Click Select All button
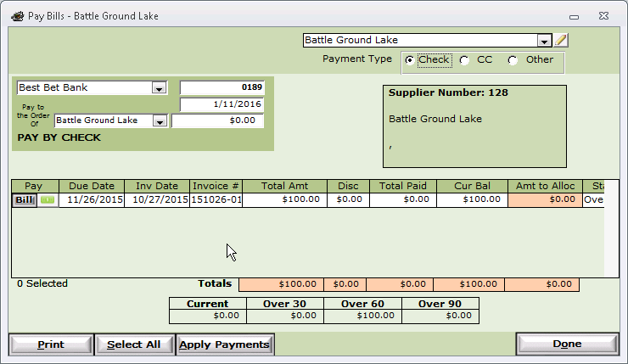This screenshot has width=628, height=364. [135, 344]
